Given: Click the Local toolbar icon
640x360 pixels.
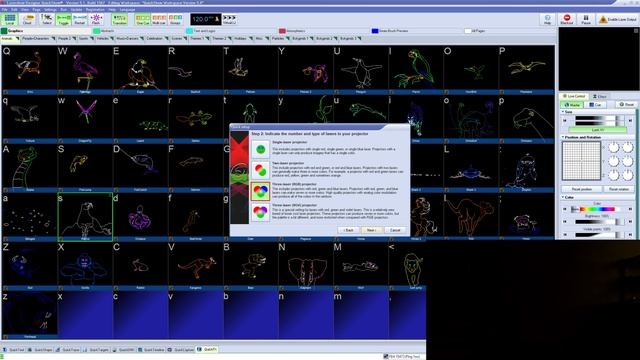Looking at the screenshot, I should coord(10,19).
